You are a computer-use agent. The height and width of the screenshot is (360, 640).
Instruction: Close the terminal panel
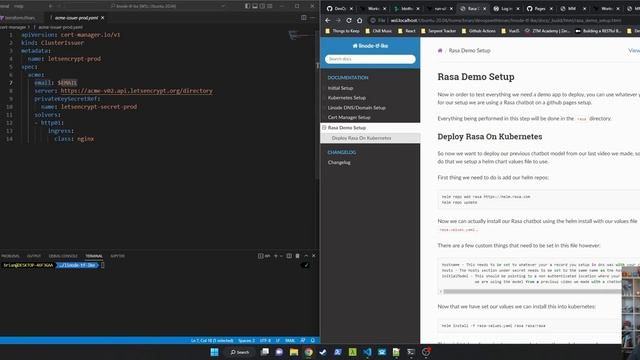pyautogui.click(x=314, y=256)
